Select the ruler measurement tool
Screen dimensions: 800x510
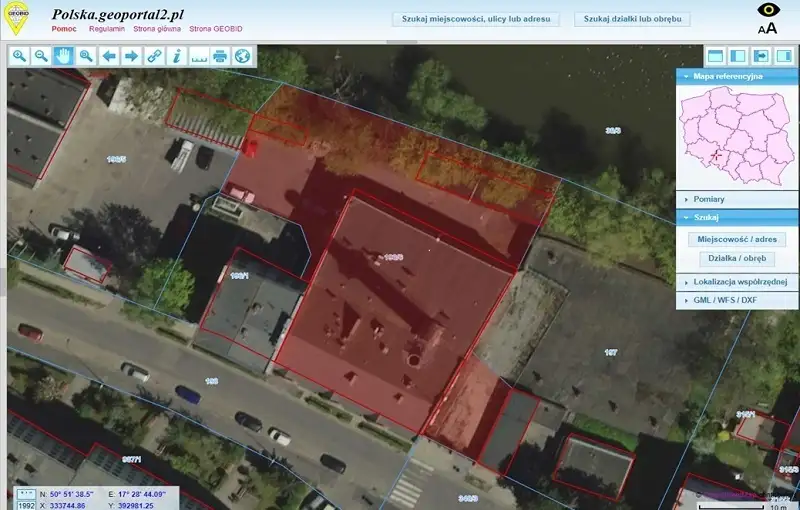tap(198, 56)
